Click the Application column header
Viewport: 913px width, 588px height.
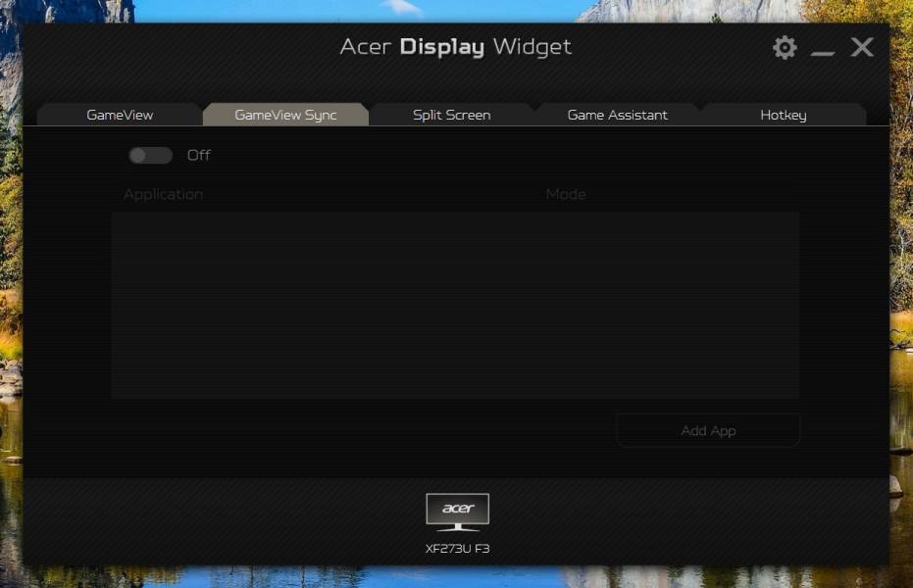[x=163, y=194]
